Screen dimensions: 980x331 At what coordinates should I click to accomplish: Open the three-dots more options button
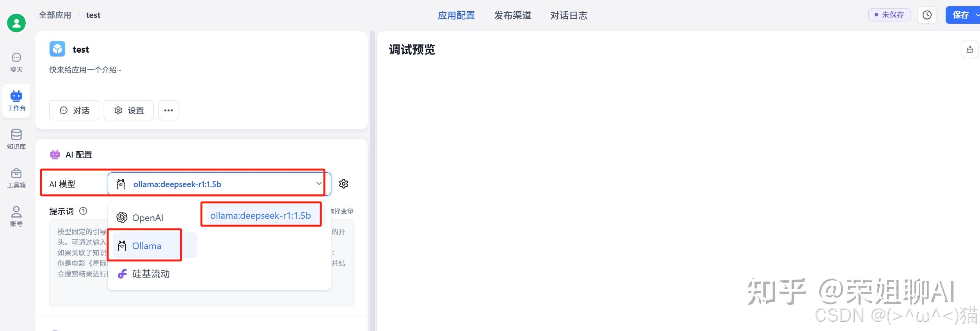coord(169,110)
